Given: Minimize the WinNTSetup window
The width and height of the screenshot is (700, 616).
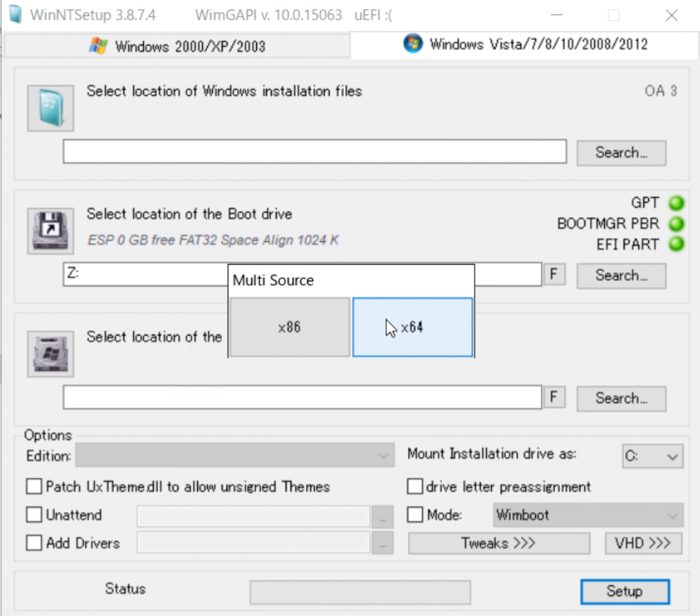Looking at the screenshot, I should 556,15.
